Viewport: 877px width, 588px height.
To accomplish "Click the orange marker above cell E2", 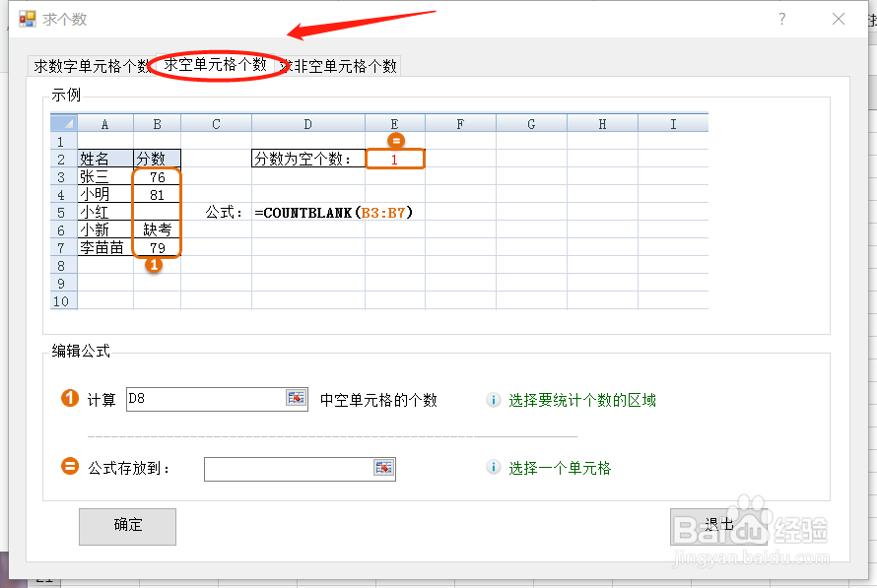I will pos(395,139).
